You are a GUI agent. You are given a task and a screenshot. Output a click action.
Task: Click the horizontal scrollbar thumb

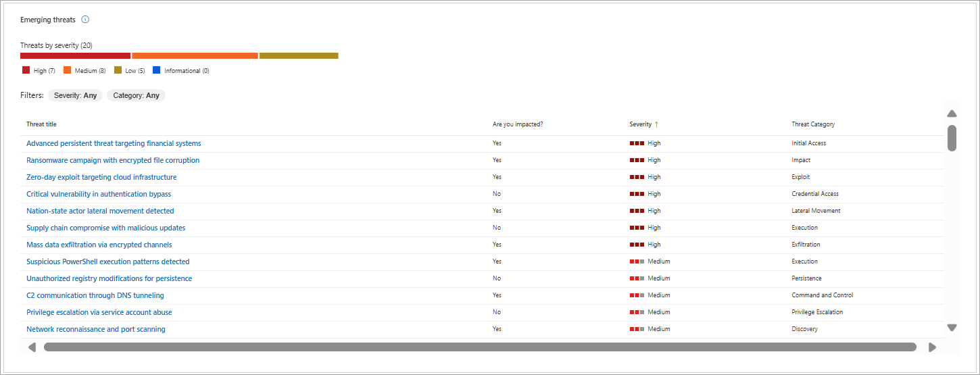pyautogui.click(x=480, y=347)
